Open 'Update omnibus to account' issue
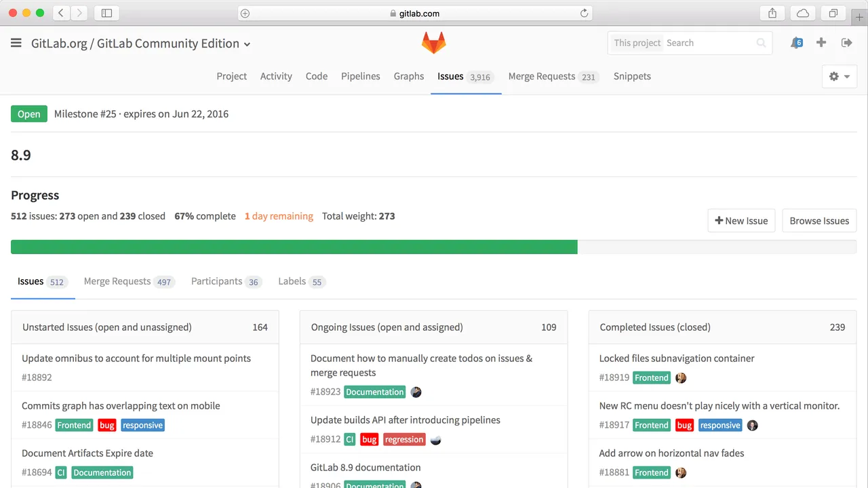Screen dimensions: 868x488 pos(136,358)
